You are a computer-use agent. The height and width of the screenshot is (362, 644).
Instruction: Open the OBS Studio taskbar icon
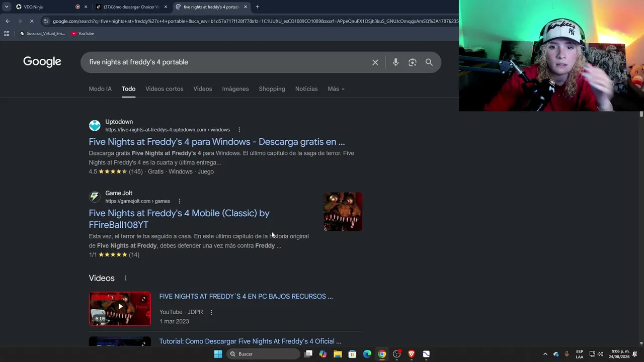pos(397,354)
